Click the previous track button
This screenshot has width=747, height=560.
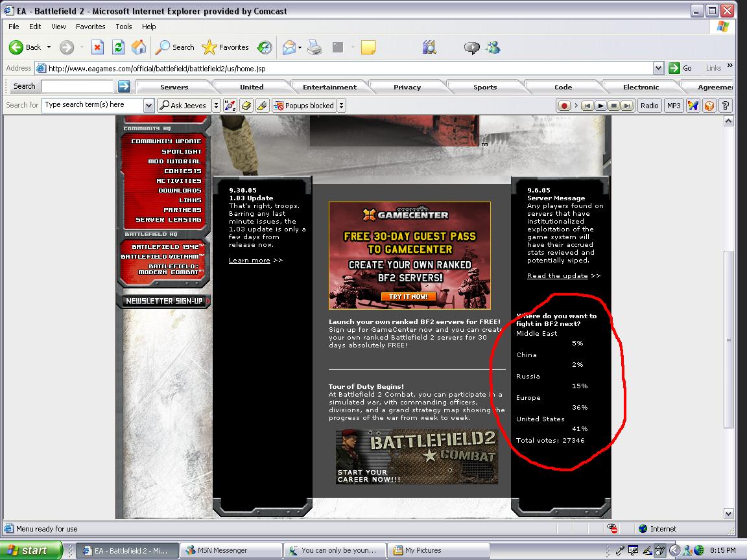pos(587,106)
